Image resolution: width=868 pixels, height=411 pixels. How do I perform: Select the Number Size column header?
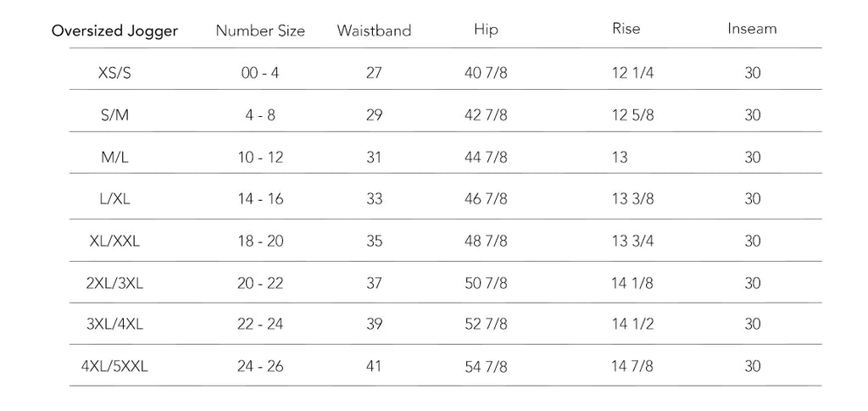260,31
